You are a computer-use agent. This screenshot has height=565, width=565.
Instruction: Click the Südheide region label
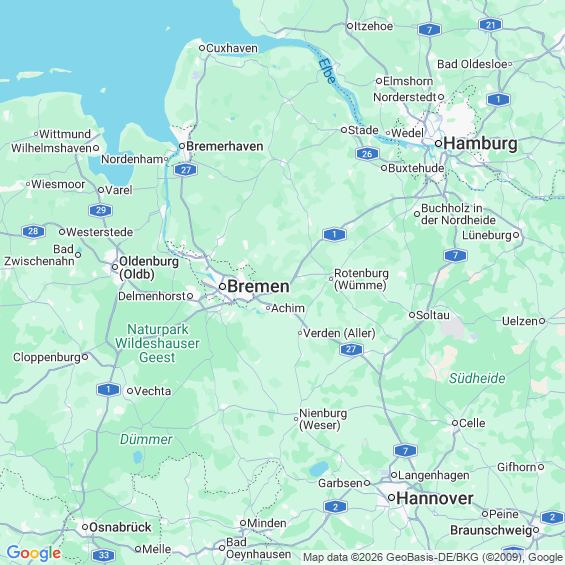[x=477, y=378]
